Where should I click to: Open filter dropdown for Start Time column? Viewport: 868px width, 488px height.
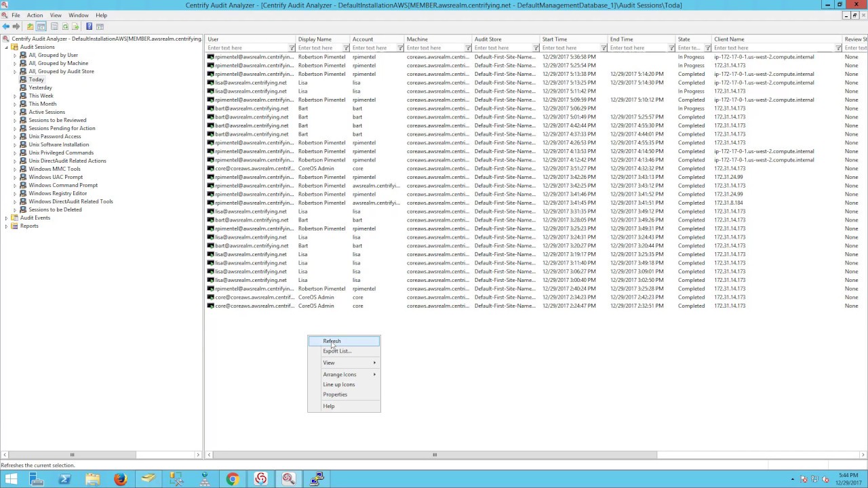(x=604, y=48)
